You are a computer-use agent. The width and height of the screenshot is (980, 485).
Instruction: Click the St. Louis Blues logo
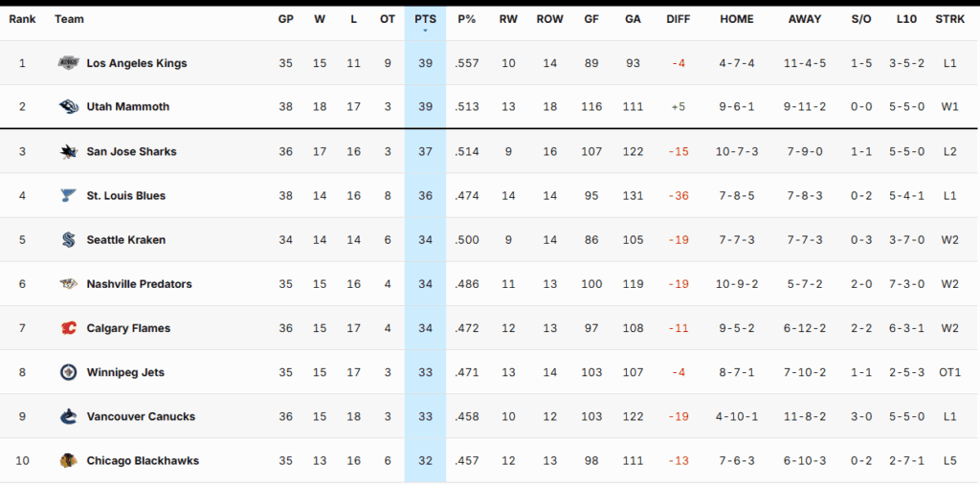68,196
